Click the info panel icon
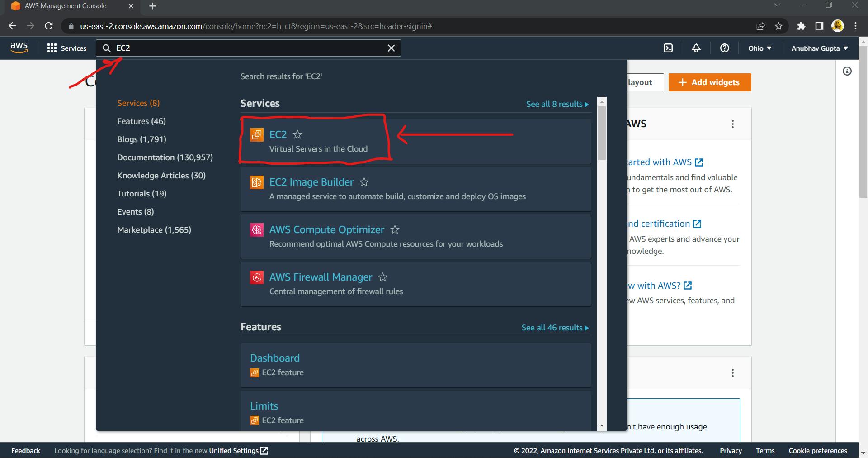This screenshot has width=868, height=458. [847, 71]
